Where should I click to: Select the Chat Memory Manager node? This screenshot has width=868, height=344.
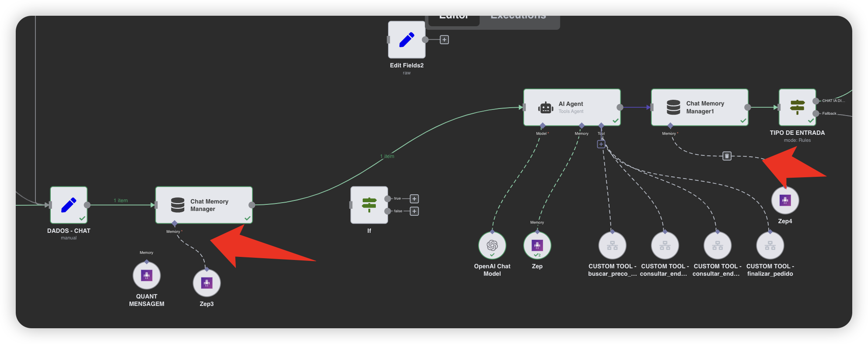204,205
